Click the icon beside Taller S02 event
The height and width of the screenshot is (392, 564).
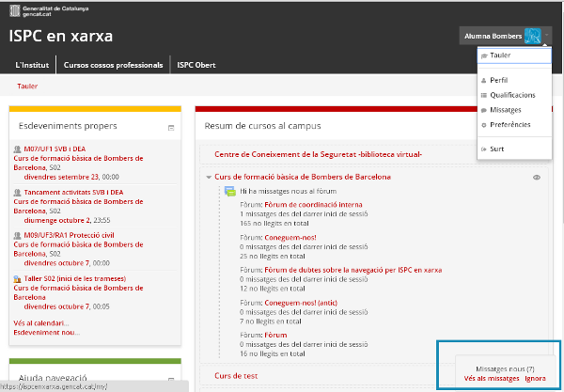(x=18, y=279)
